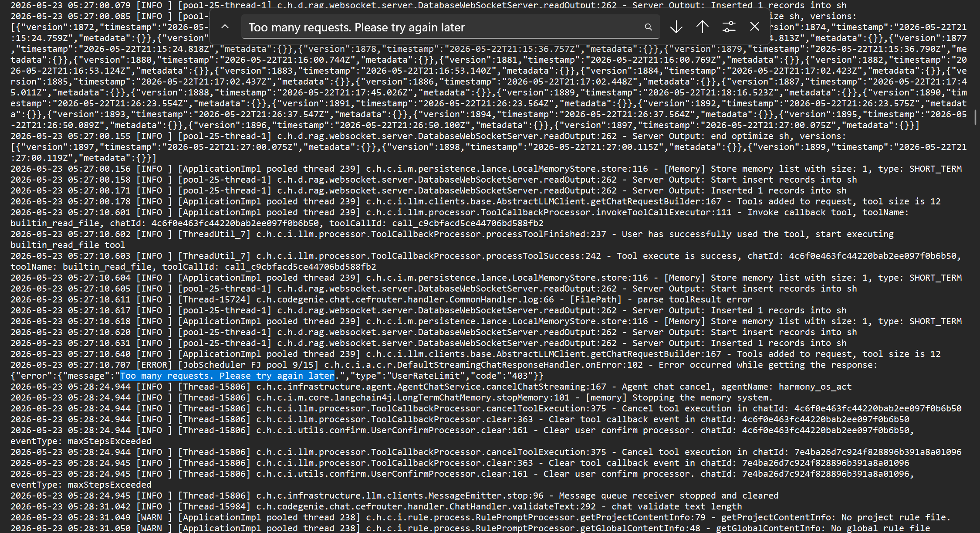Click the [ERROR] tag on the JobScheduler line

pyautogui.click(x=152, y=365)
